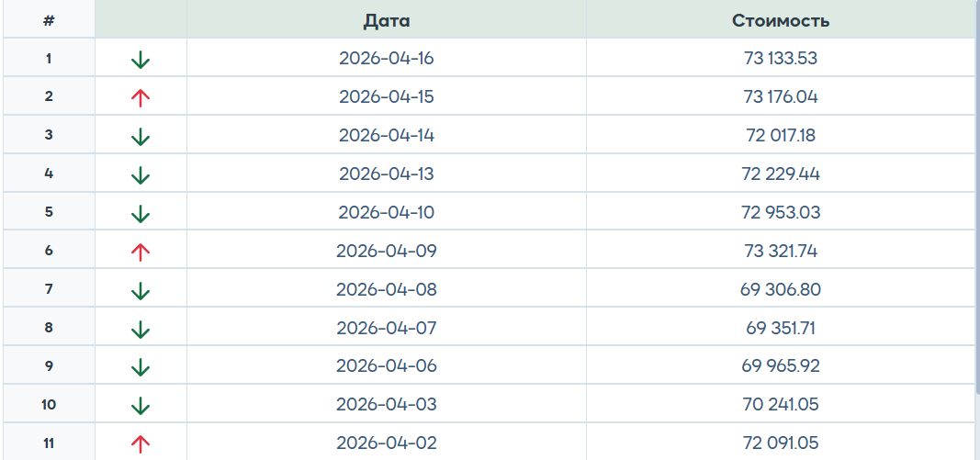Select date cell 2026-04-10
Image resolution: width=980 pixels, height=460 pixels.
[387, 212]
